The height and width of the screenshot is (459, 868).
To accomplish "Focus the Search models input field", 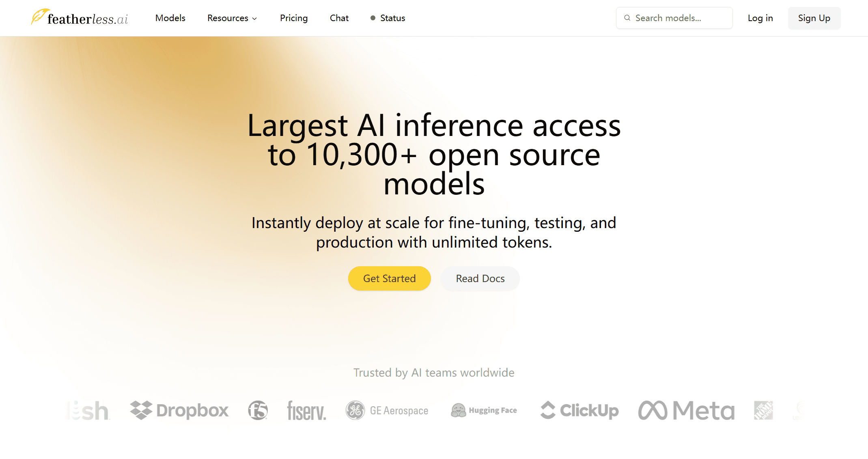I will [680, 18].
